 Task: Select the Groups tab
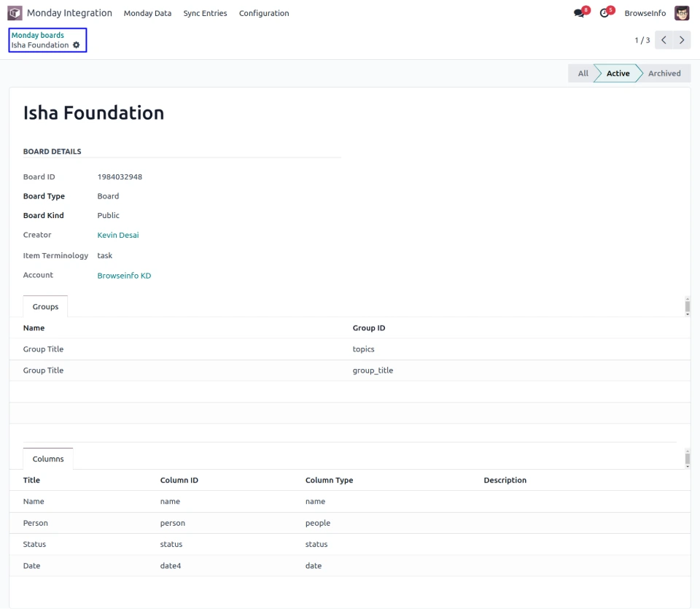[45, 307]
